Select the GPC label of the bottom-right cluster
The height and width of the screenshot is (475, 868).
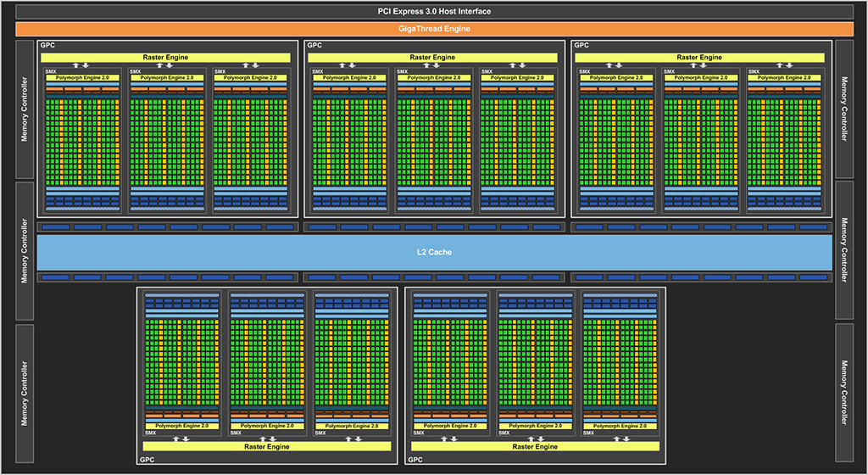(415, 460)
